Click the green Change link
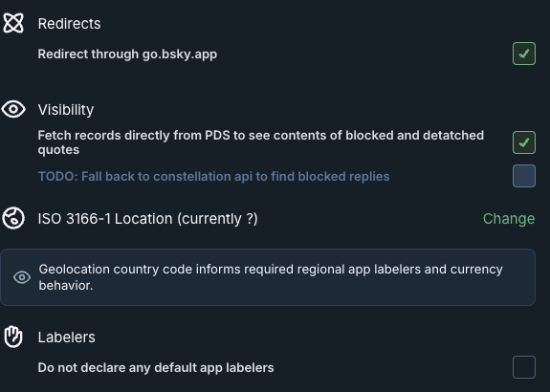This screenshot has width=550, height=392. pyautogui.click(x=509, y=218)
